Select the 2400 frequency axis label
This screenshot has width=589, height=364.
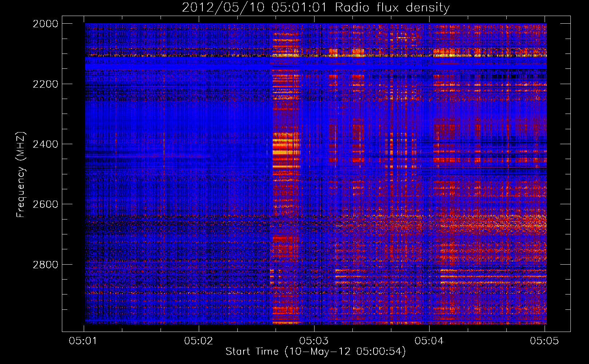(x=46, y=144)
